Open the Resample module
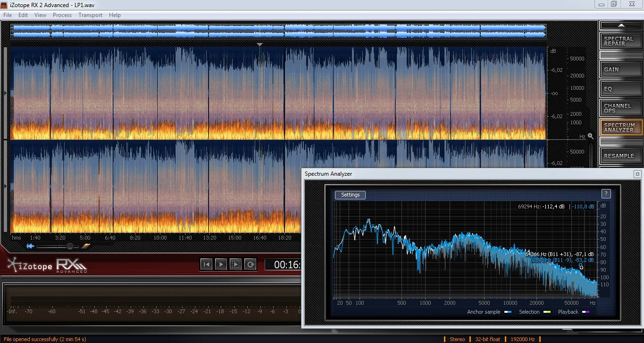 621,155
